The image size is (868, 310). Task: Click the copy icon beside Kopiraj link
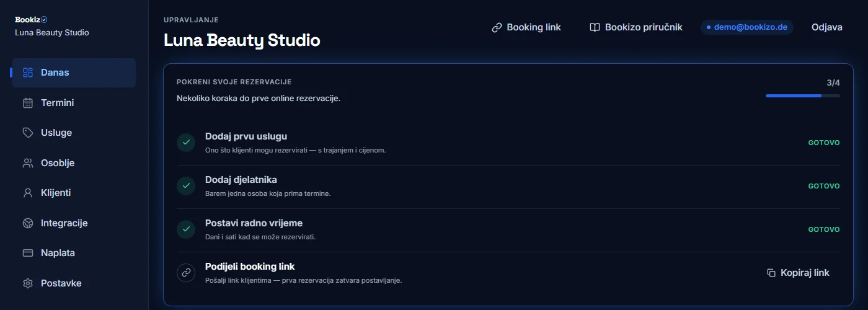771,273
